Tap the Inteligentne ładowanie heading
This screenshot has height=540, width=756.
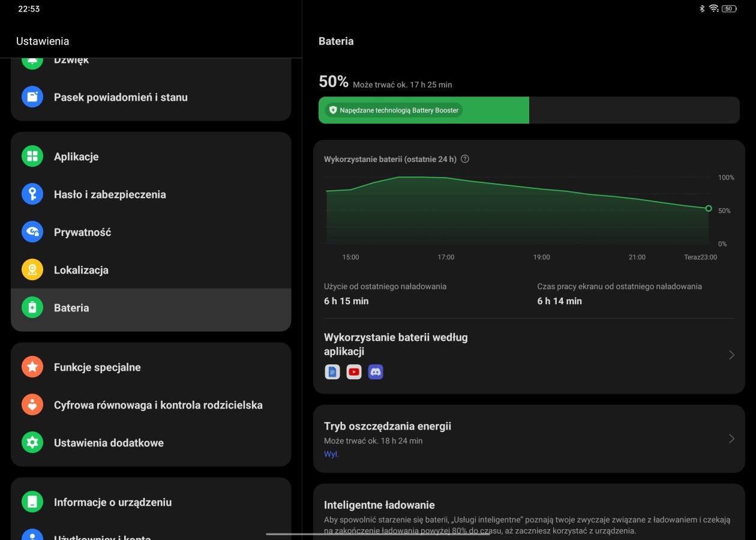(x=379, y=505)
